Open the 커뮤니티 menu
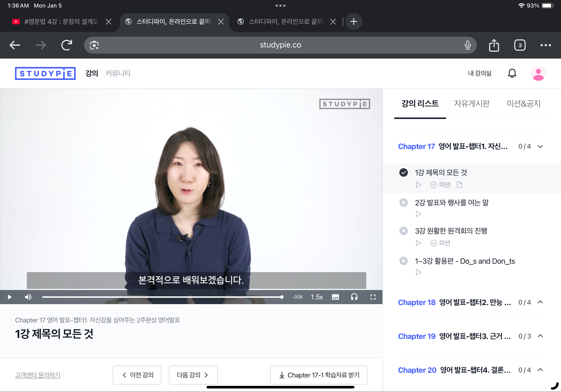 point(118,73)
